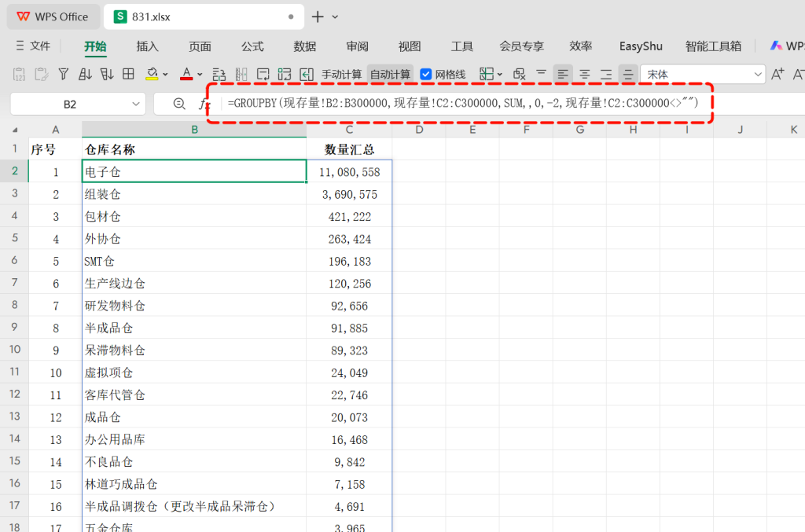Click the filter funnel icon
The height and width of the screenshot is (532, 805).
point(63,75)
